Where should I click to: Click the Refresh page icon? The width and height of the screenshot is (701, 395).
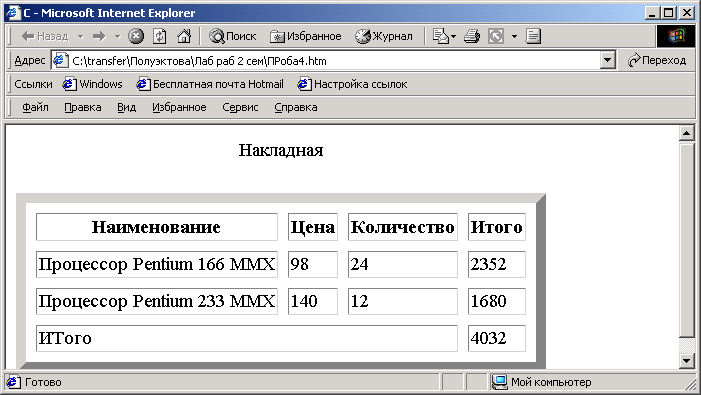point(160,36)
